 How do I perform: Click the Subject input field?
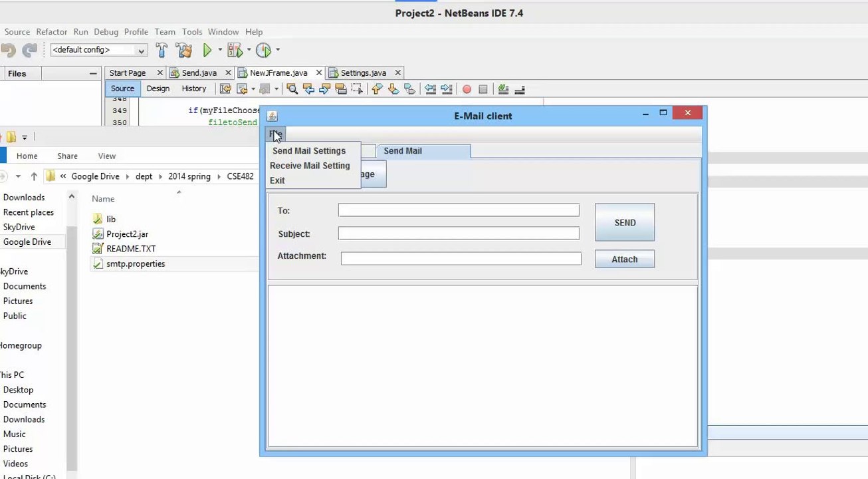(x=459, y=234)
